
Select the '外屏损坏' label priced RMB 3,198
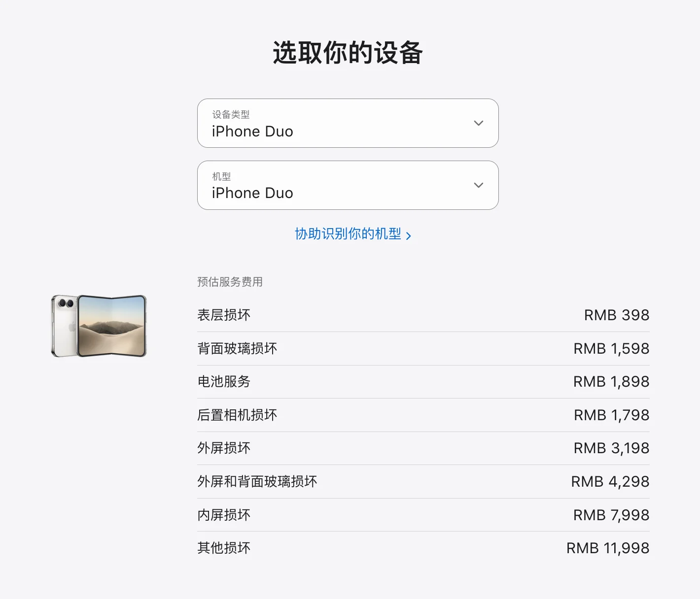click(224, 448)
